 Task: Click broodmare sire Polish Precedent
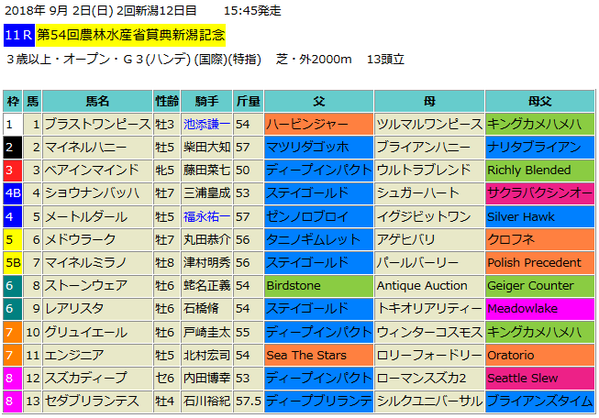(x=539, y=262)
